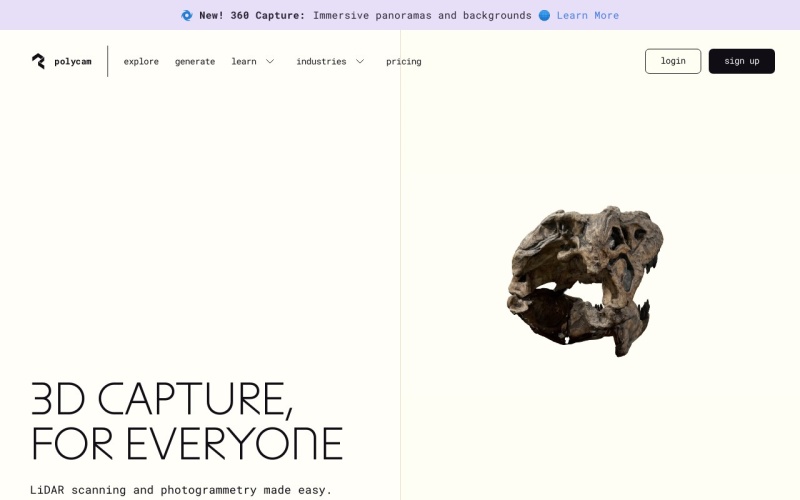Open the pricing page
The height and width of the screenshot is (500, 800).
[x=404, y=61]
